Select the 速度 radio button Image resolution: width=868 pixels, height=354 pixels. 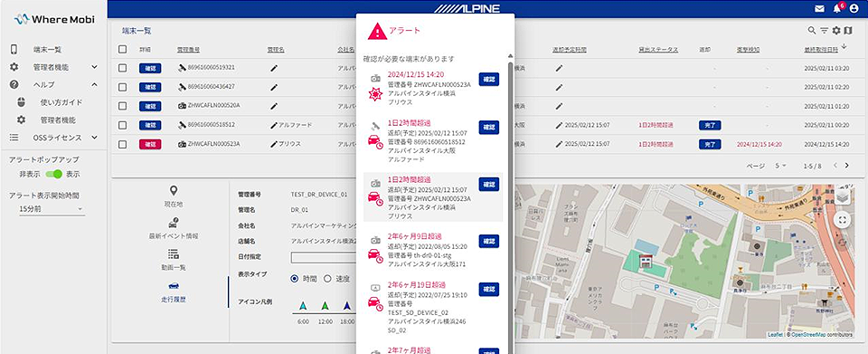click(x=327, y=279)
